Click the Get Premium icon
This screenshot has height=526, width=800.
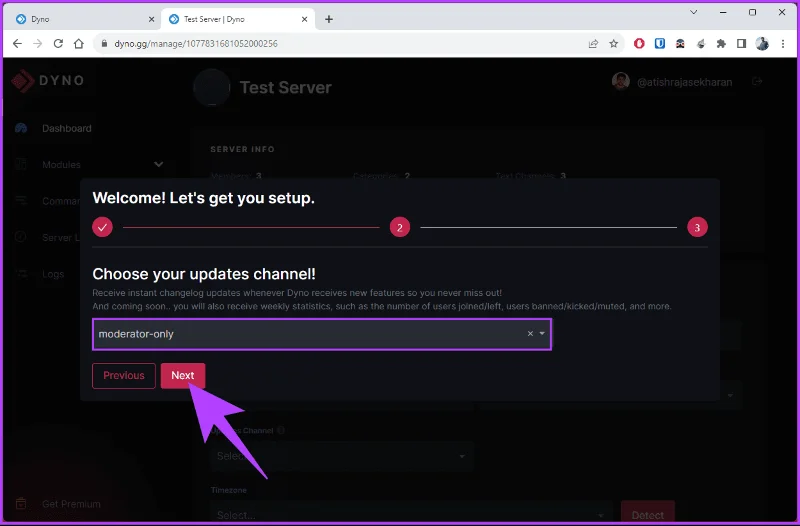[21, 504]
